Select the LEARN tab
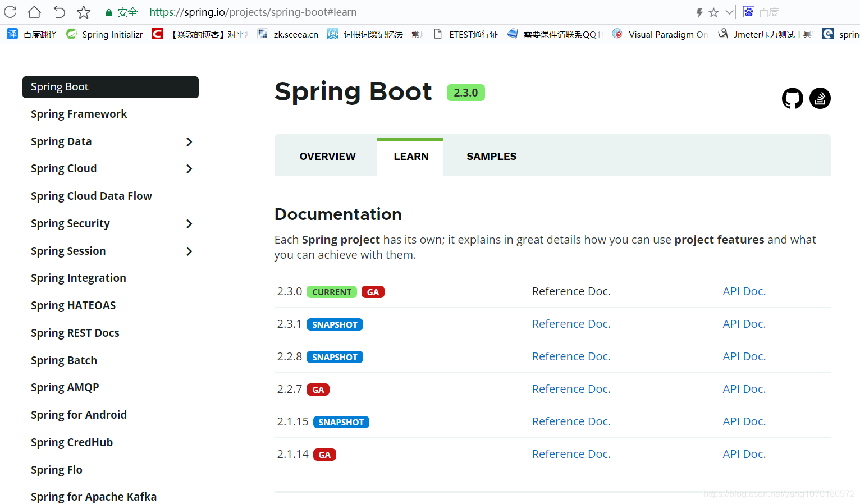The width and height of the screenshot is (860, 504). (x=410, y=157)
